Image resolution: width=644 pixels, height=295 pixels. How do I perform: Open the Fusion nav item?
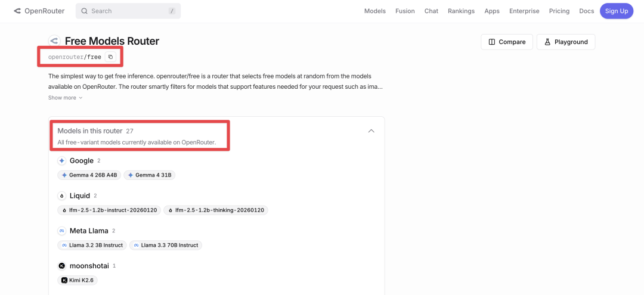coord(405,11)
